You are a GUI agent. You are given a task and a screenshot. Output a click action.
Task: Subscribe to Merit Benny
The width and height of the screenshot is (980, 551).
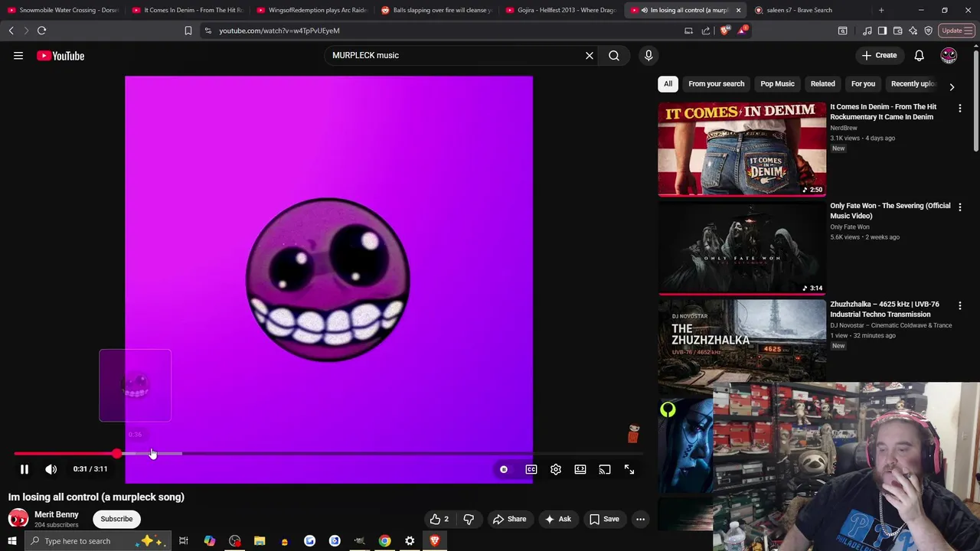pos(116,519)
